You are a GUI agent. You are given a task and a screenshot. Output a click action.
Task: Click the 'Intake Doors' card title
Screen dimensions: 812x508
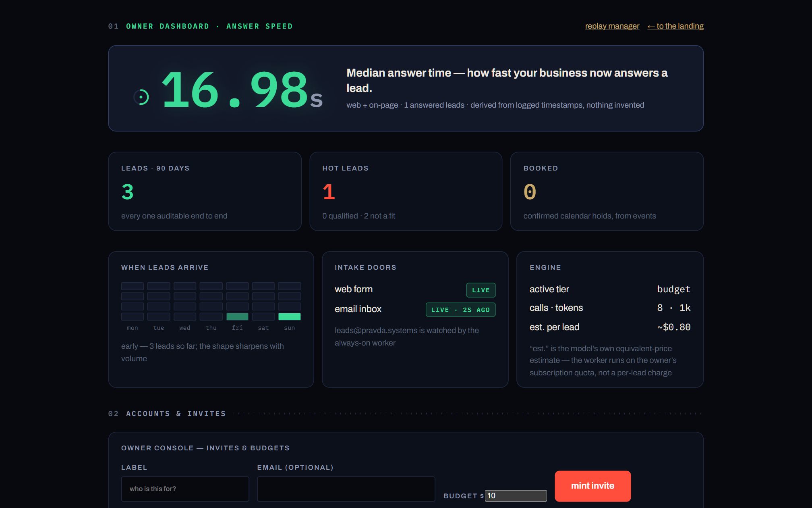(365, 267)
